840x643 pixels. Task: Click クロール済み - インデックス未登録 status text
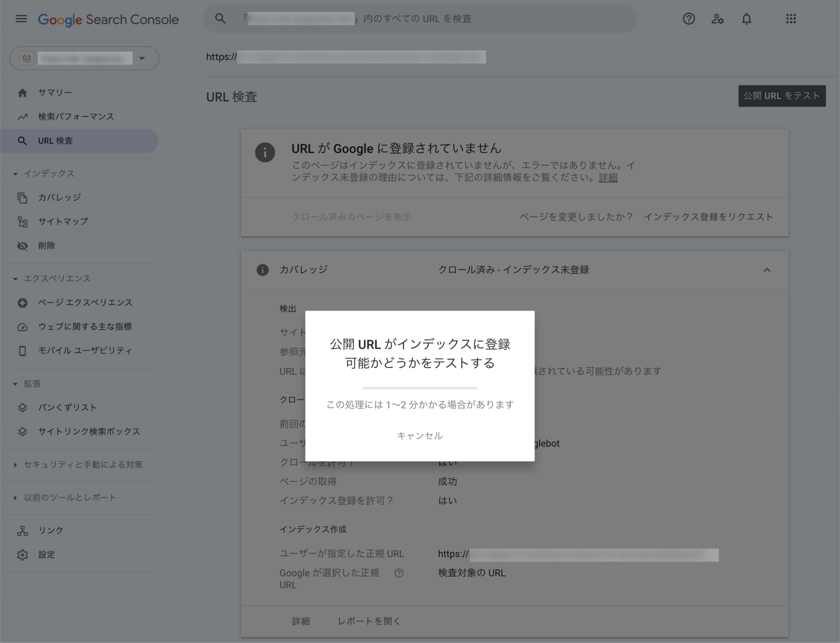(514, 270)
